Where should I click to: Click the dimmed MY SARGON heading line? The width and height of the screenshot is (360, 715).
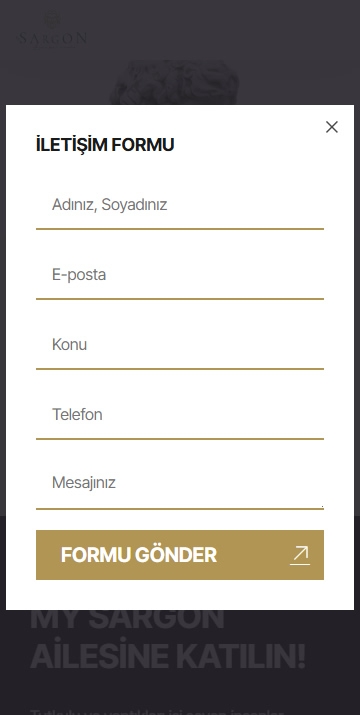[x=127, y=619]
